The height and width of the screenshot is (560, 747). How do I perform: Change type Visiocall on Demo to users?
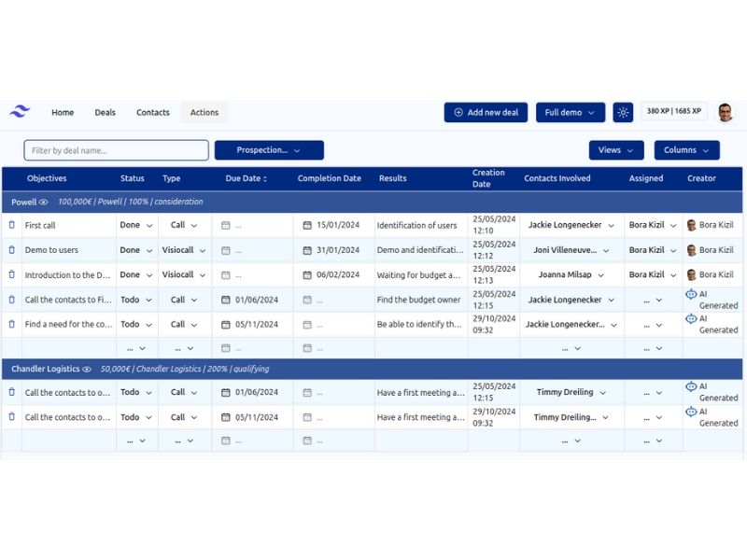click(x=183, y=249)
